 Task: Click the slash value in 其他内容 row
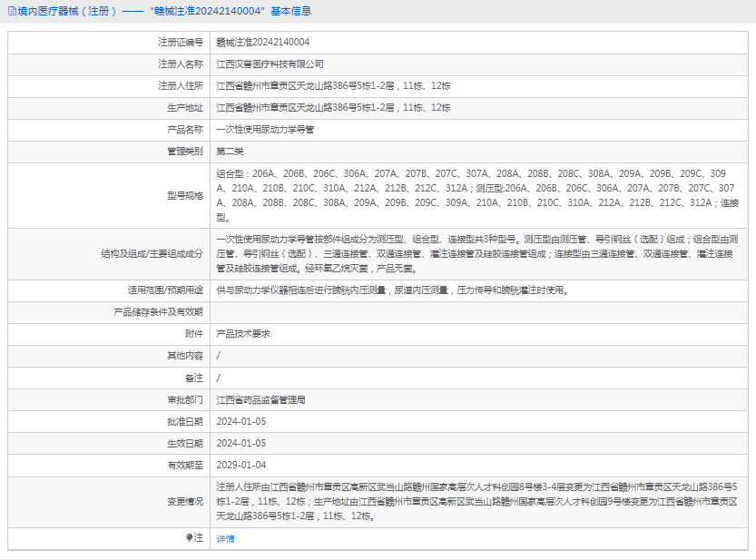(219, 356)
